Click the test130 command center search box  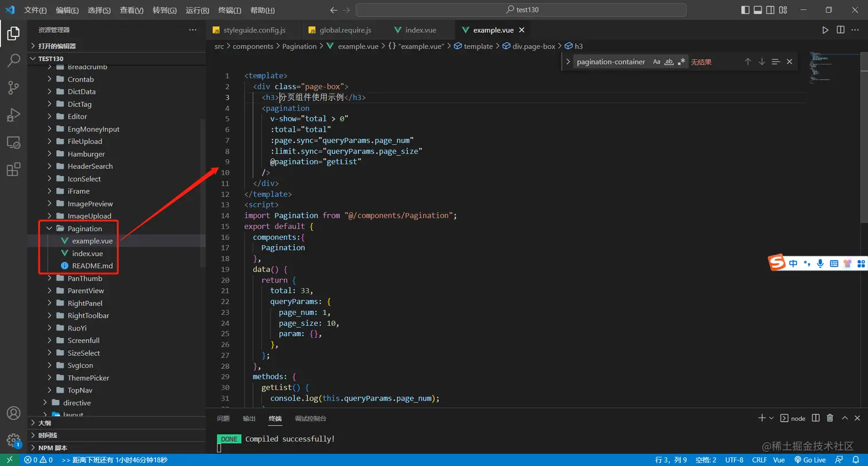(521, 10)
